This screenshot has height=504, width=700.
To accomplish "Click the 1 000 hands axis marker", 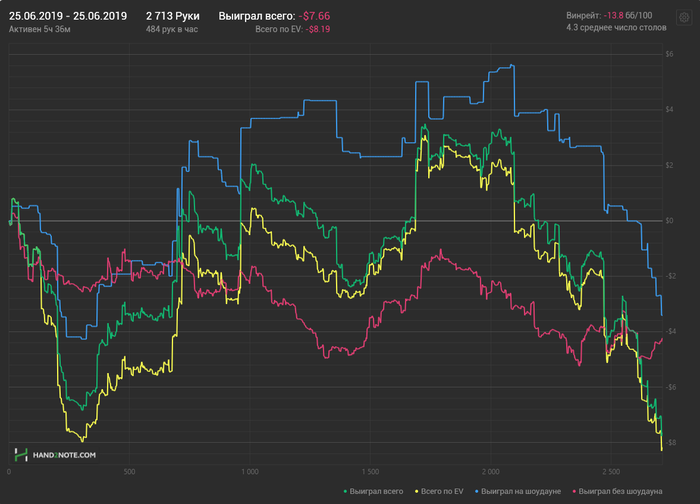I will (x=249, y=471).
